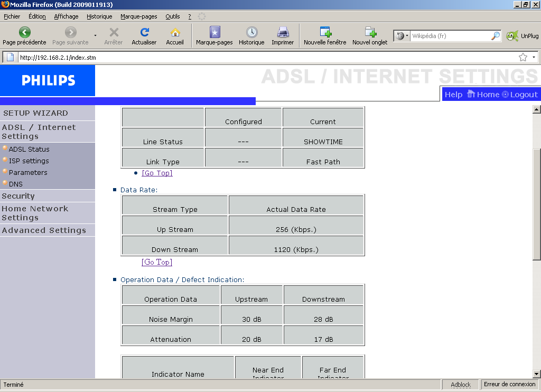Open the Affichage menu
The image size is (541, 392).
point(66,16)
